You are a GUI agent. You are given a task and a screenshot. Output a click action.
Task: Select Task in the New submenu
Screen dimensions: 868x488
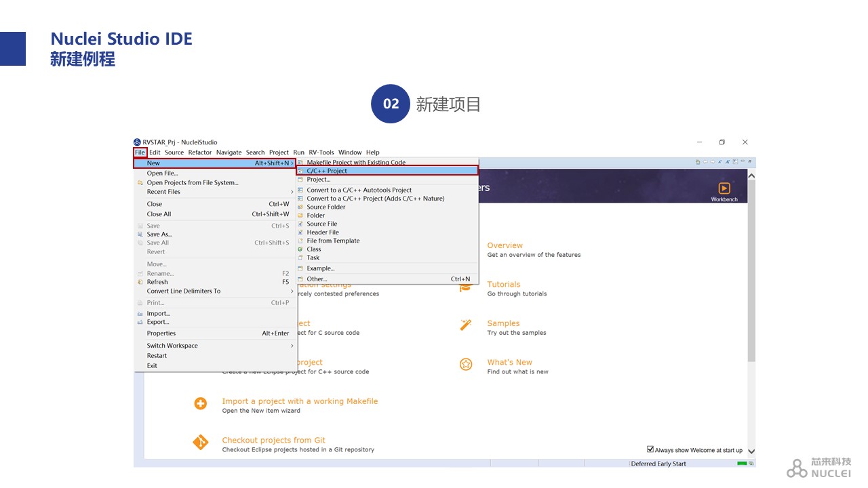coord(387,258)
